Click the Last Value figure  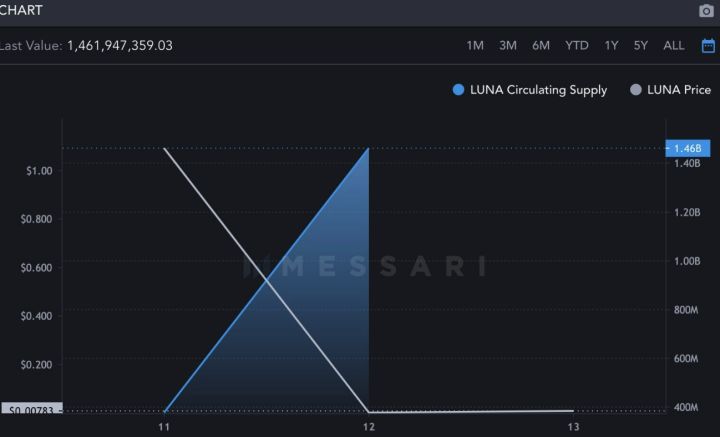[x=119, y=46]
